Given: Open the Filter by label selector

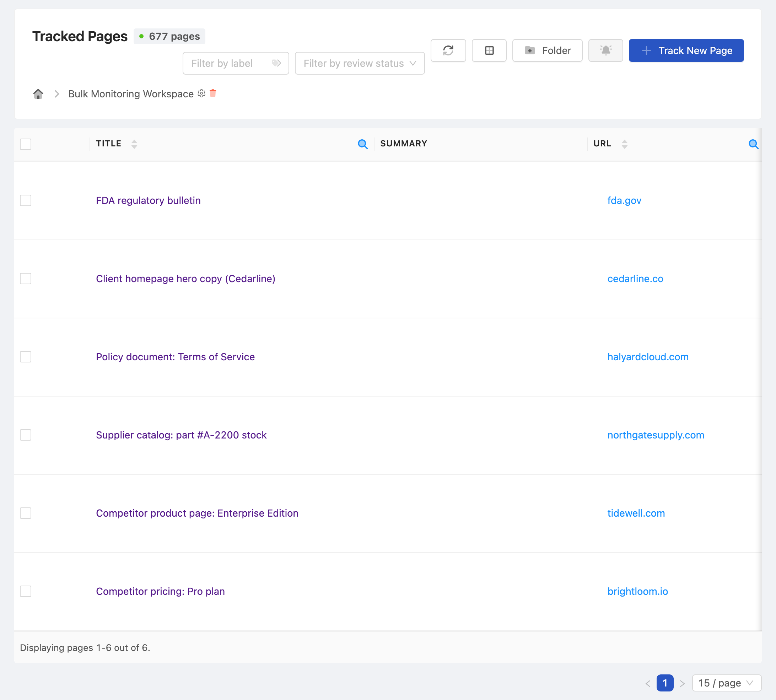Looking at the screenshot, I should pyautogui.click(x=236, y=63).
